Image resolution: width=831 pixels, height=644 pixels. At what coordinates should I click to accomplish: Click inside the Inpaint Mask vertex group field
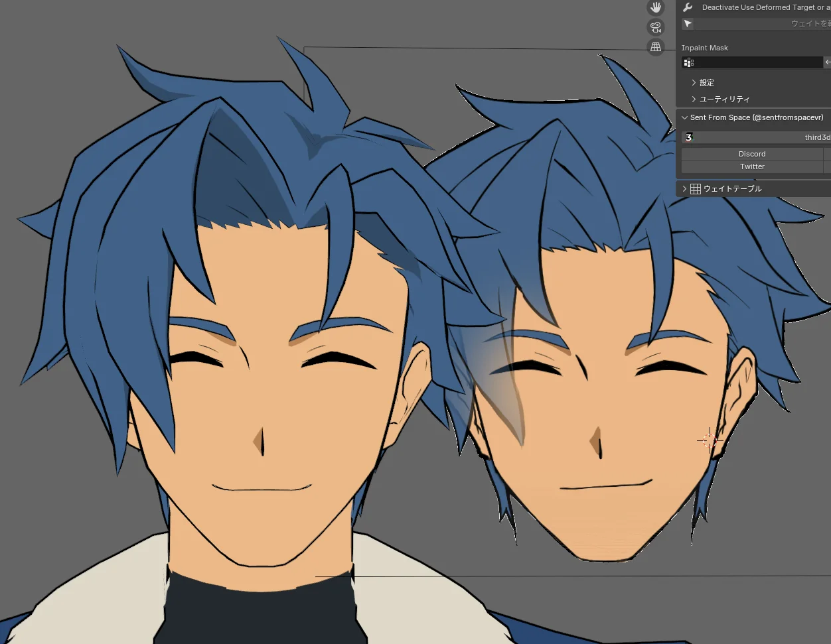coord(752,62)
